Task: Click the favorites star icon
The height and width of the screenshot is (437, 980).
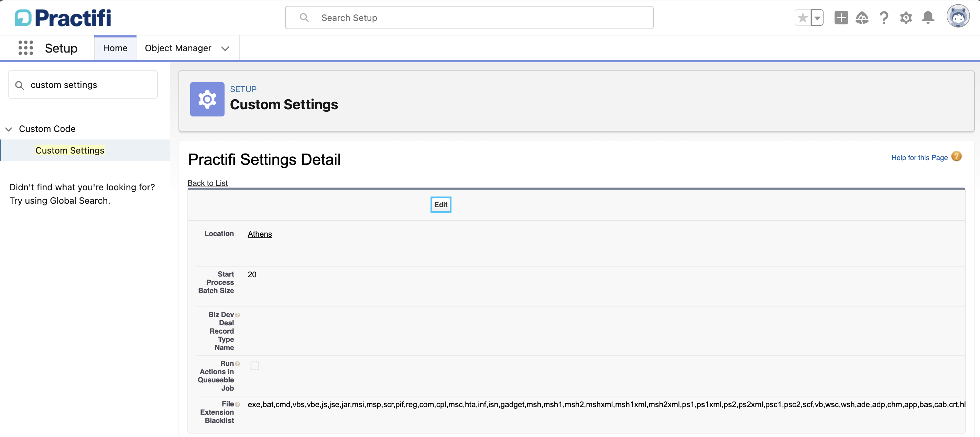Action: tap(803, 18)
